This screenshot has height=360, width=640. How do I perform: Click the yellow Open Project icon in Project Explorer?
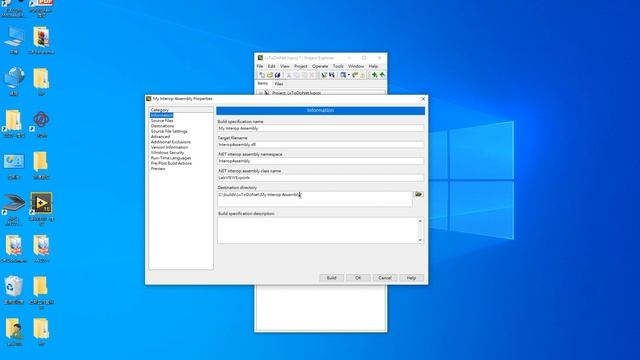point(270,75)
